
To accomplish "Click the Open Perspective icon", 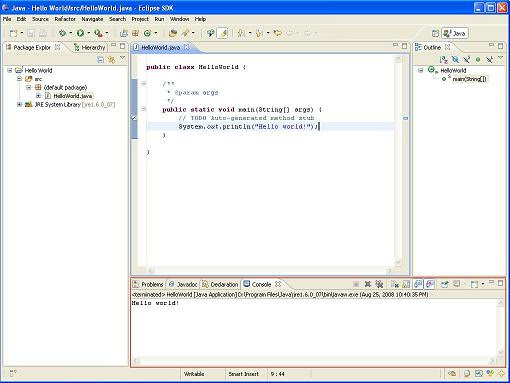I will (435, 33).
